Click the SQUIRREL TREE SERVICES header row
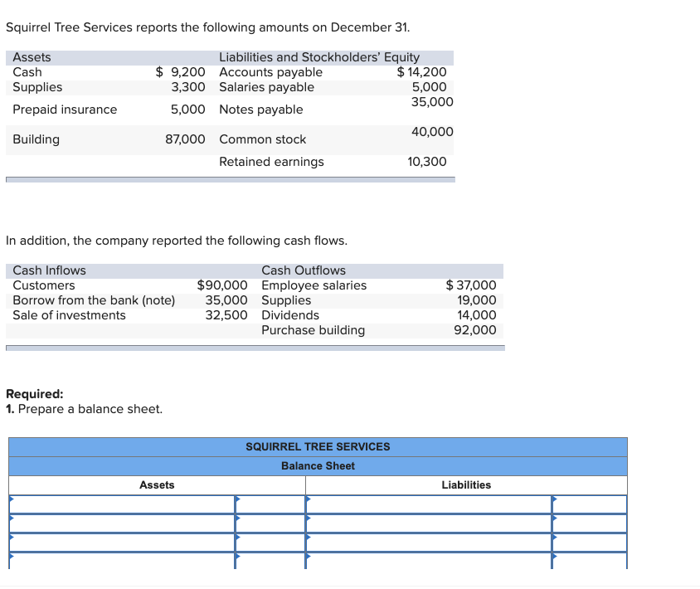The height and width of the screenshot is (589, 700). 318,446
